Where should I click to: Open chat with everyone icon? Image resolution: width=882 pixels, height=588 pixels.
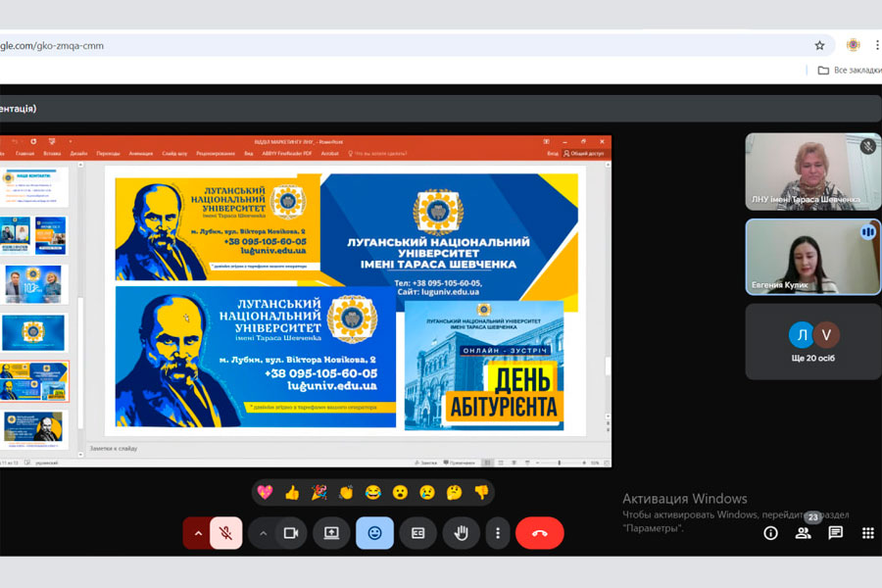[x=836, y=533]
